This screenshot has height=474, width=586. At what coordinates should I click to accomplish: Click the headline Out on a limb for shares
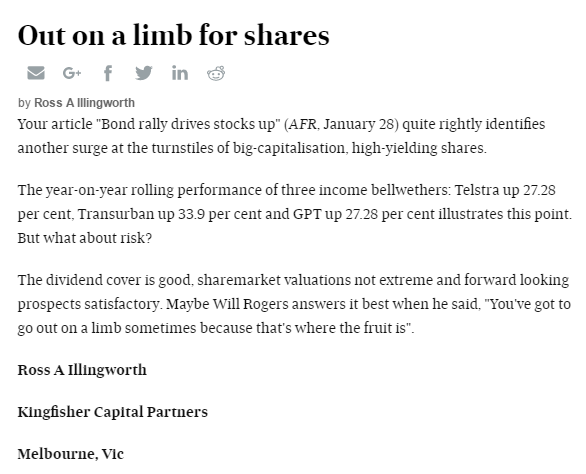[x=173, y=36]
